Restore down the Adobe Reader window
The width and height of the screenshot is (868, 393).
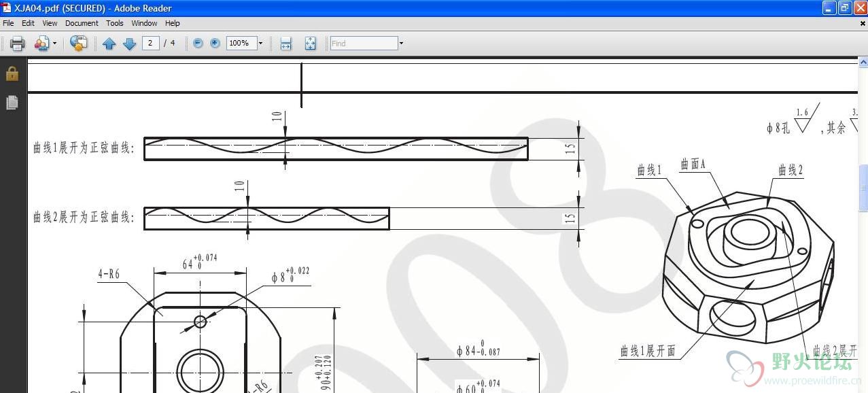click(x=844, y=8)
